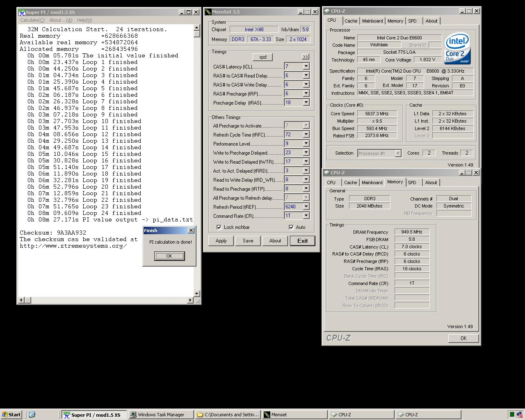The image size is (525, 420).
Task: Switch to Mainboard tab in upper CPU-Z
Action: (x=372, y=21)
